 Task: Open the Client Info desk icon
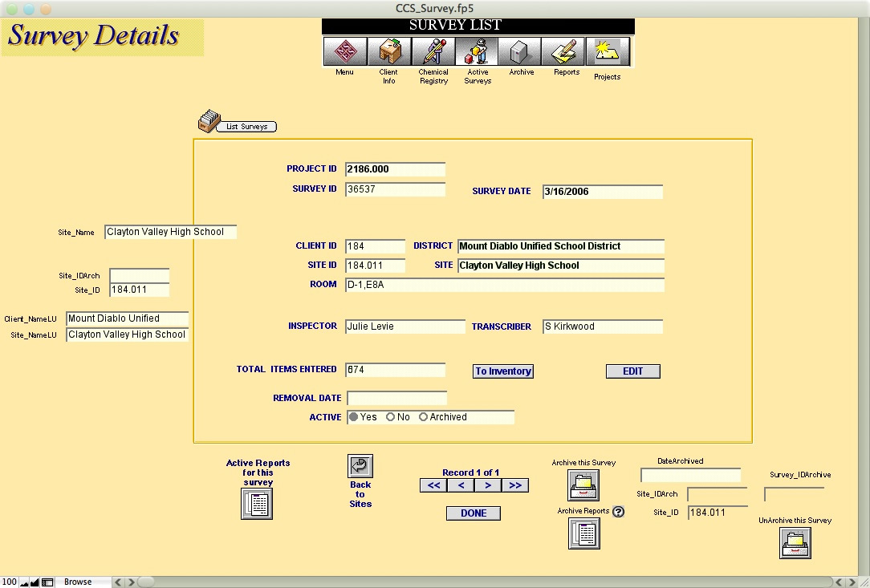pyautogui.click(x=389, y=51)
